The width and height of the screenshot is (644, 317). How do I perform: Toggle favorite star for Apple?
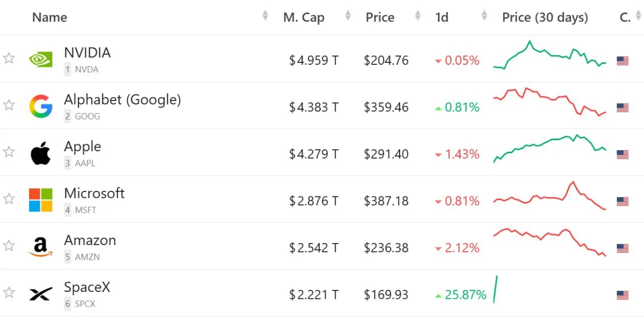[9, 152]
